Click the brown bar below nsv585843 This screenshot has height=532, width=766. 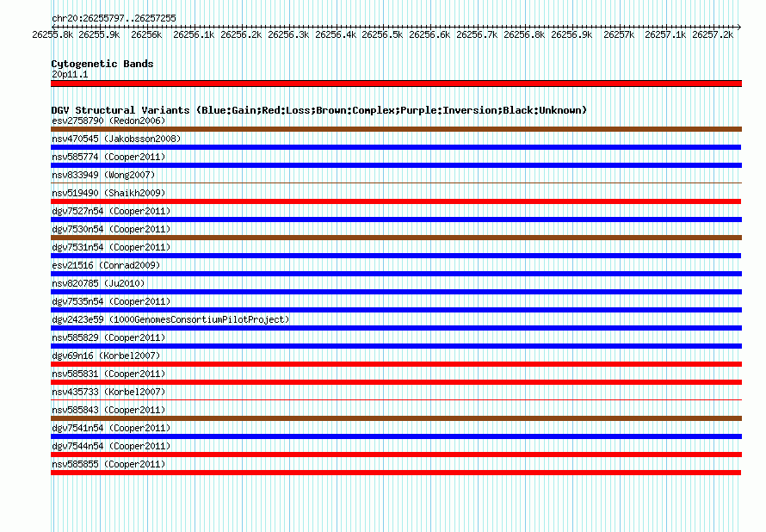(396, 418)
